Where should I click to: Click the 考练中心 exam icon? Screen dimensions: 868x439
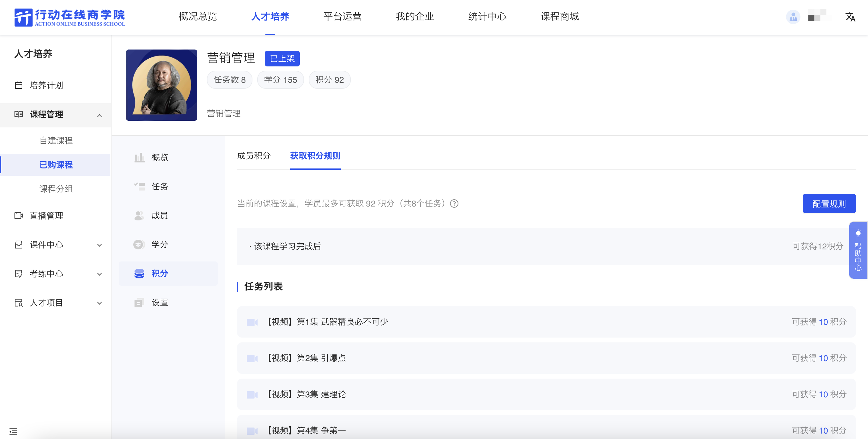click(x=19, y=273)
